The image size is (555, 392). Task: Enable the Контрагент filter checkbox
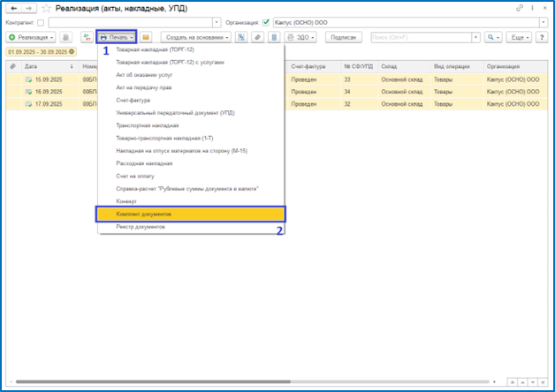41,22
